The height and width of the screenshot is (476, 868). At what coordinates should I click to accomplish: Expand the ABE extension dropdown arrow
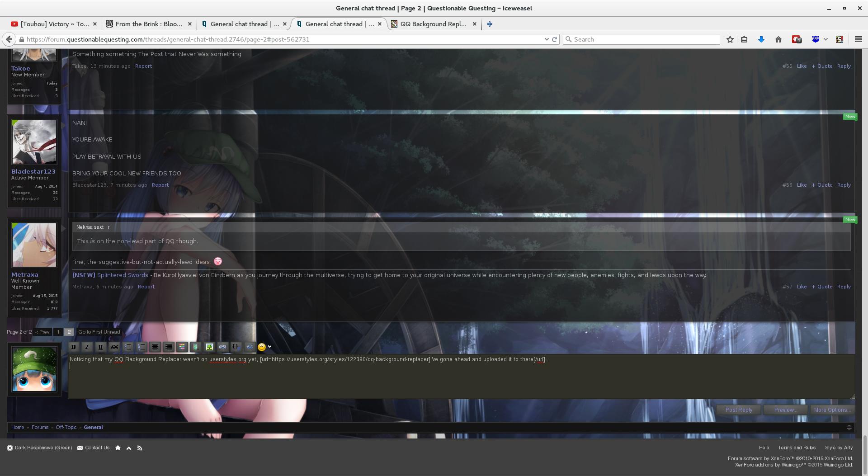[826, 39]
